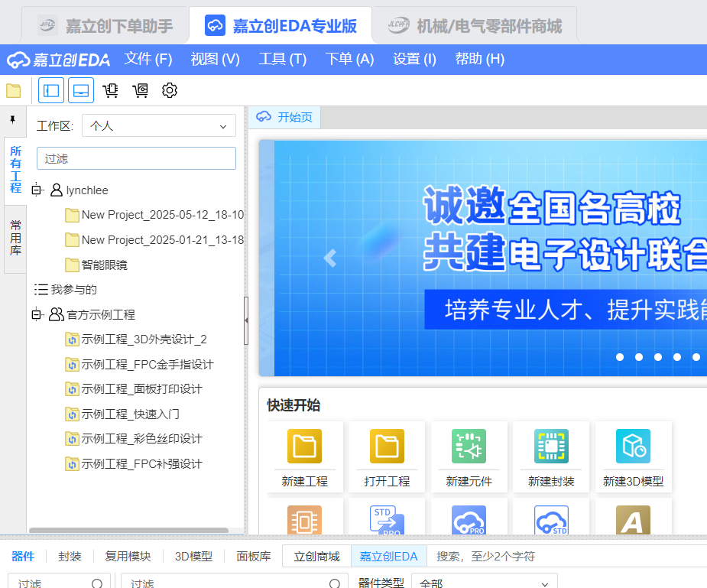707x588 pixels.
Task: Open 示例工程_彩色丝印设计
Action: point(134,438)
